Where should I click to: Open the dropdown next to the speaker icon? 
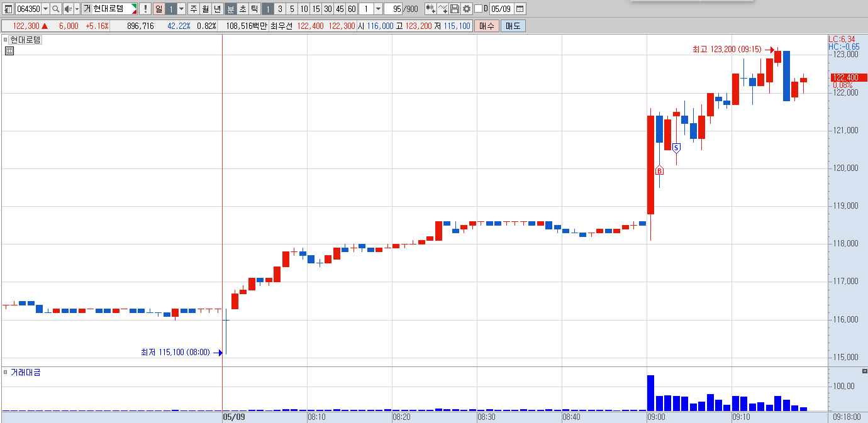point(77,9)
